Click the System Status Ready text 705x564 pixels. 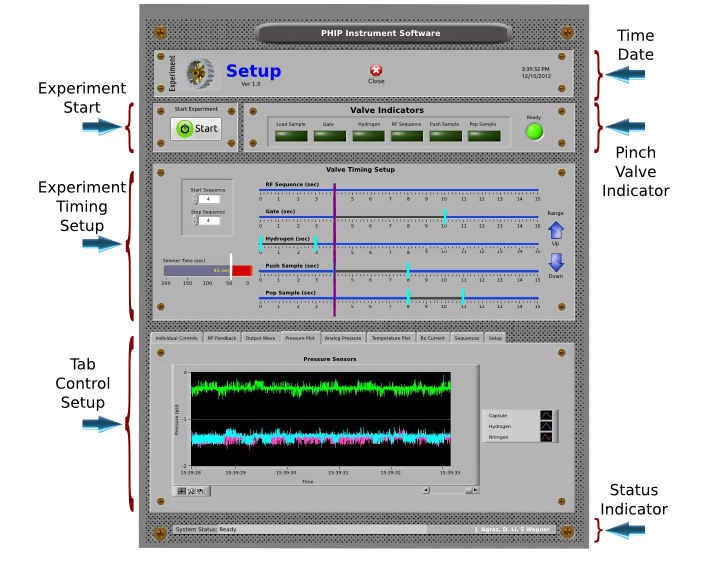pos(206,529)
